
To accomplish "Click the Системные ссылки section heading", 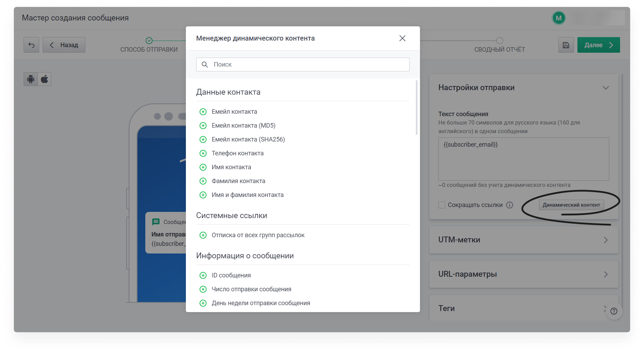I will [232, 216].
